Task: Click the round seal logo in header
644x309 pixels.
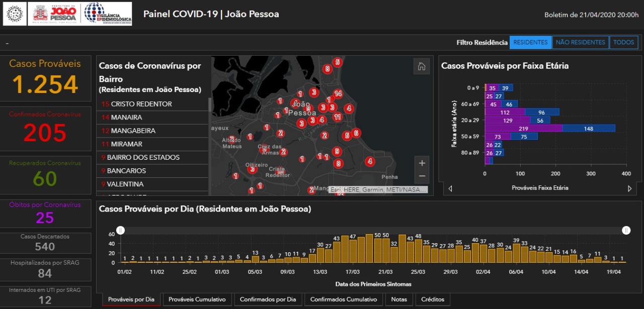Action: click(x=15, y=14)
